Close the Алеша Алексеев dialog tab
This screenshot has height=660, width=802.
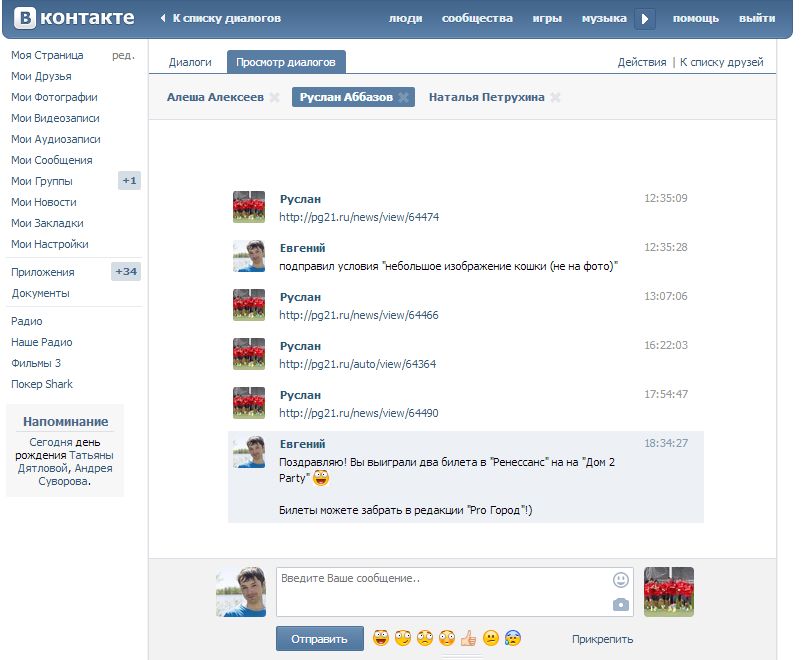click(274, 98)
